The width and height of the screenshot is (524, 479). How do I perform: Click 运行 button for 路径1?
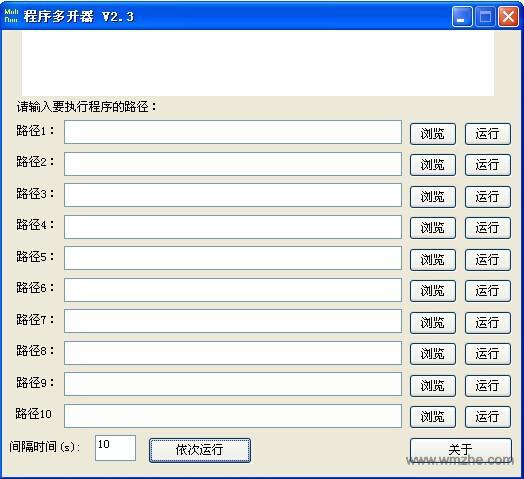click(488, 134)
